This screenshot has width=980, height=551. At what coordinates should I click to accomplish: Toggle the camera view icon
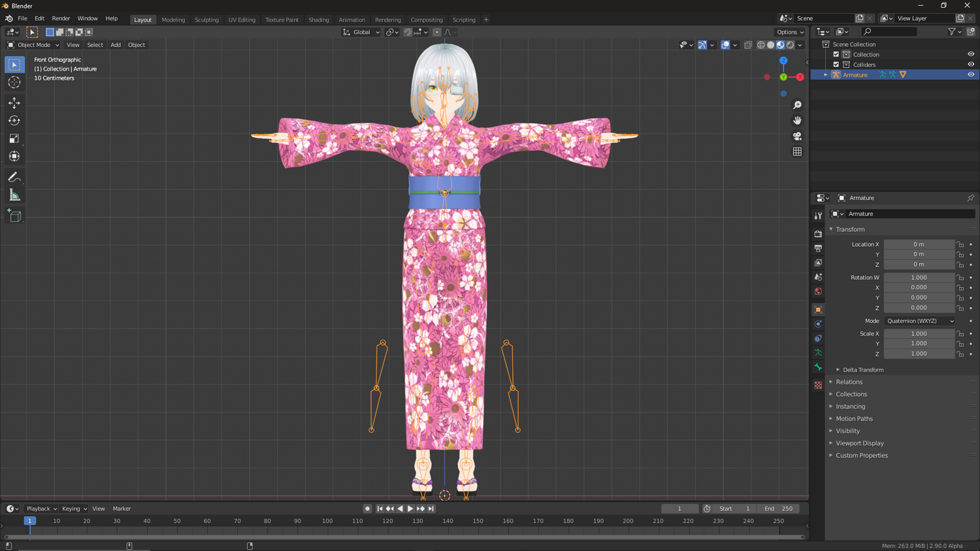(797, 136)
